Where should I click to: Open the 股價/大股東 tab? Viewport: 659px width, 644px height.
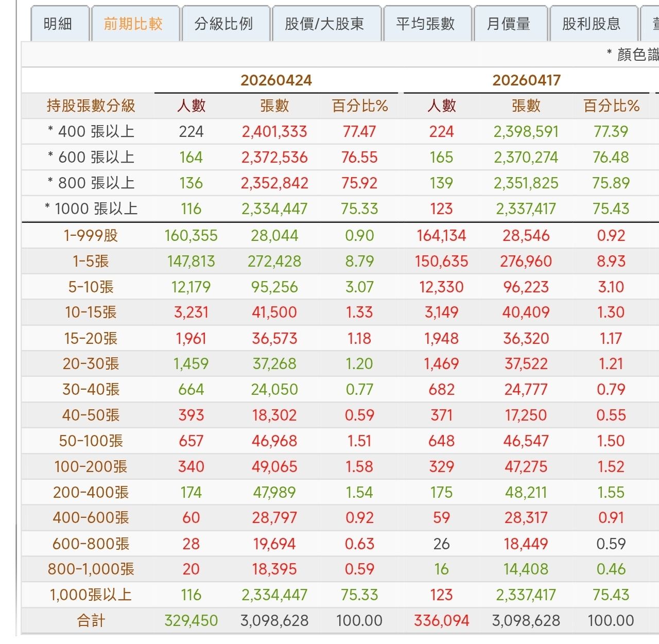click(324, 24)
